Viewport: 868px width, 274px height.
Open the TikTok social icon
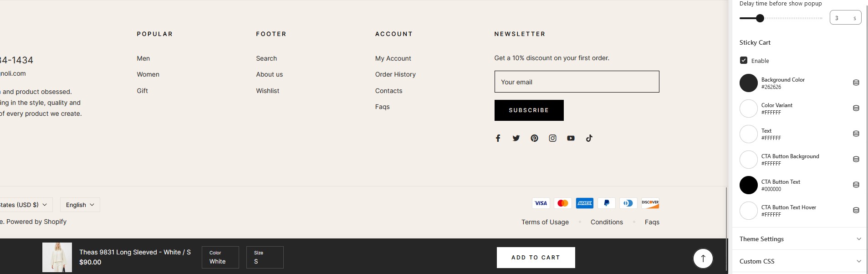pos(589,138)
